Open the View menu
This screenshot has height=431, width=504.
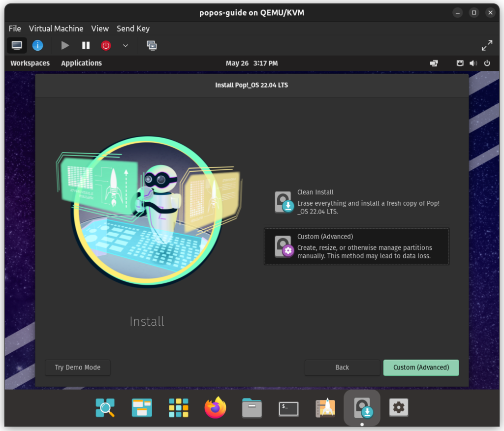tap(99, 29)
